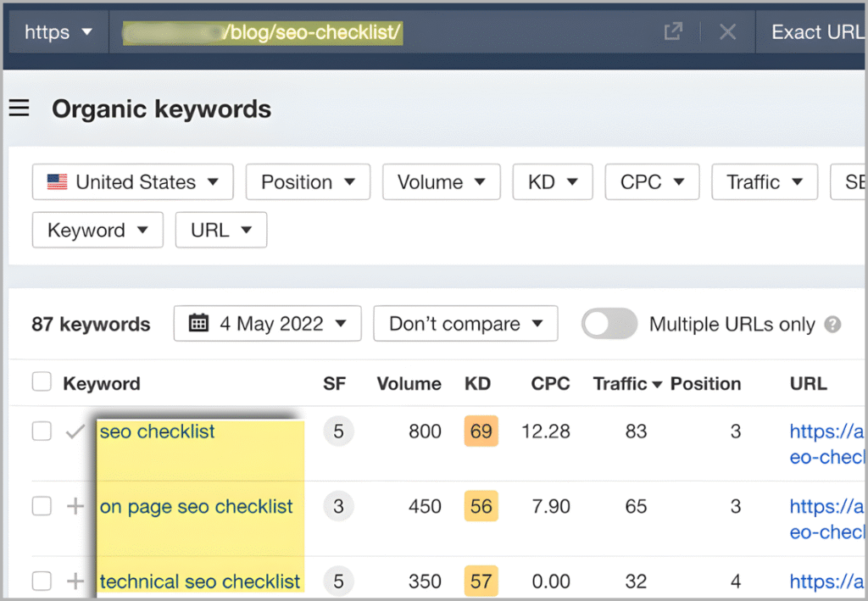Open the https protocol dropdown
The image size is (868, 601).
coord(56,31)
